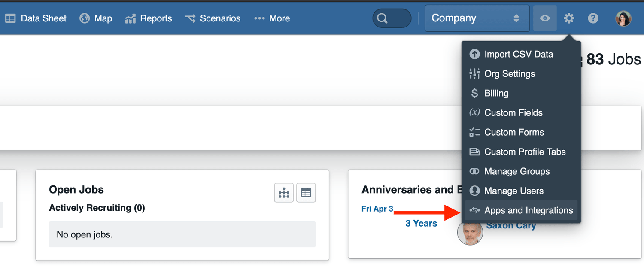Open help via the question mark icon
This screenshot has width=644, height=273.
tap(593, 18)
